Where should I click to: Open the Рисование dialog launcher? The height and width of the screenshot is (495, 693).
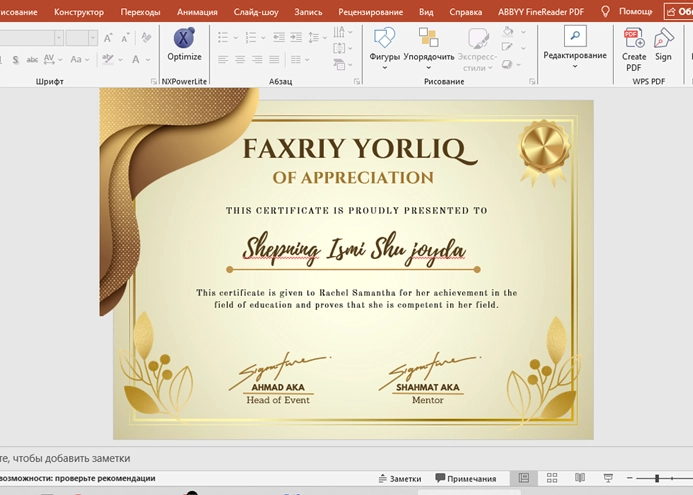coord(532,81)
